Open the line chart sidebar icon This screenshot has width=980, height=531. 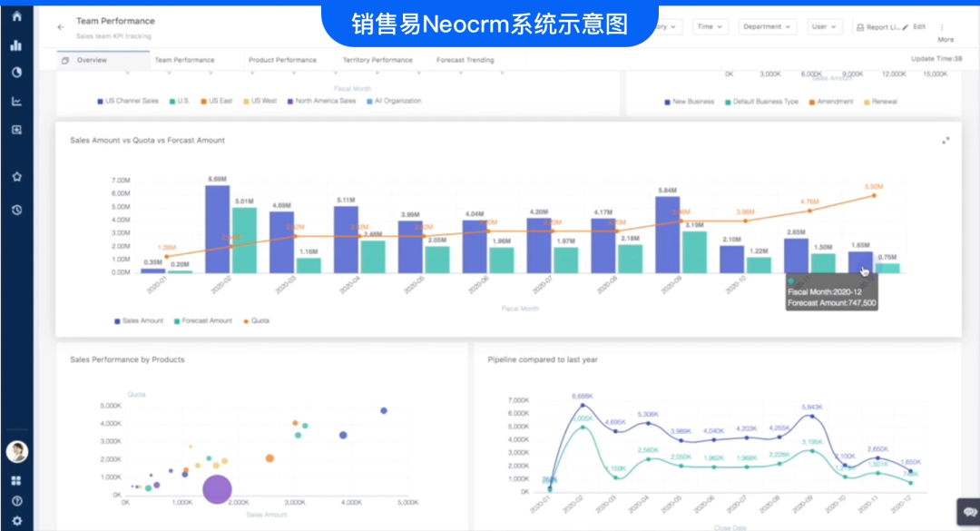(x=16, y=101)
